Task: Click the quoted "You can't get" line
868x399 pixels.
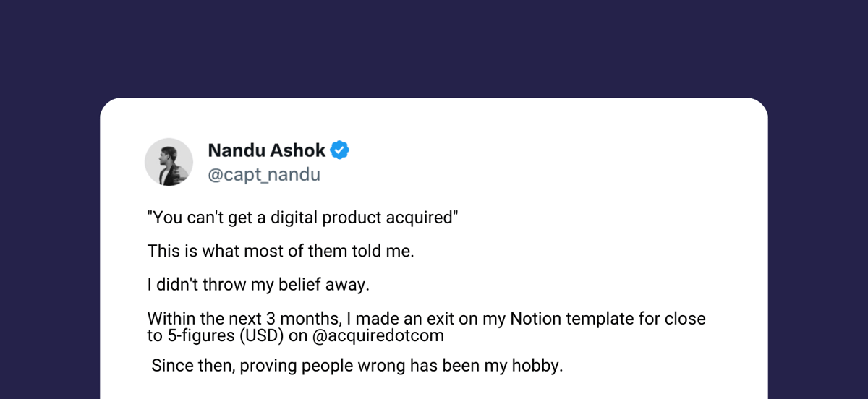Action: (303, 218)
